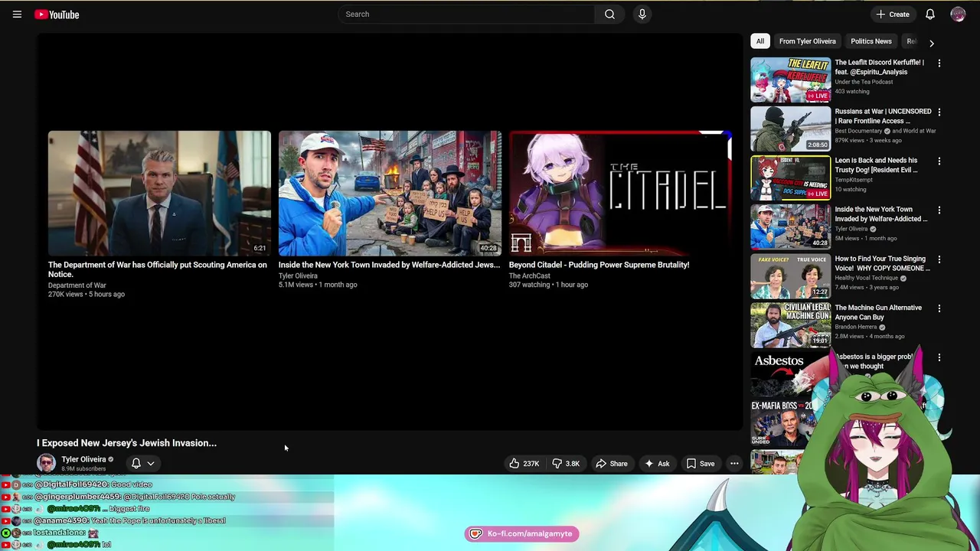Open Russians at War sidebar thumbnail
Screen dimensions: 980x551
[x=790, y=129]
